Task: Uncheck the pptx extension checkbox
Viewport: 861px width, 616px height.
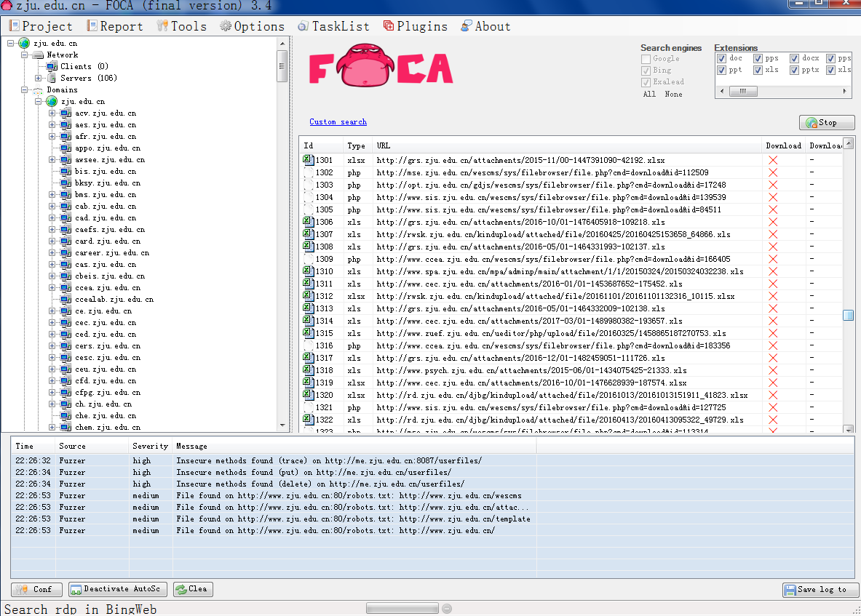Action: point(794,70)
